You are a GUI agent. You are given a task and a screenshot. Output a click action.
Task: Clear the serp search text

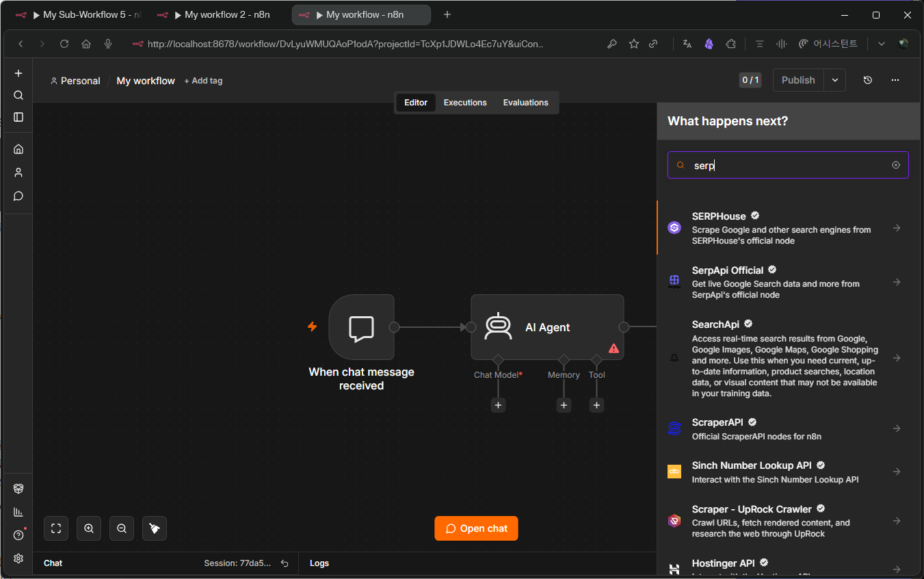[896, 165]
